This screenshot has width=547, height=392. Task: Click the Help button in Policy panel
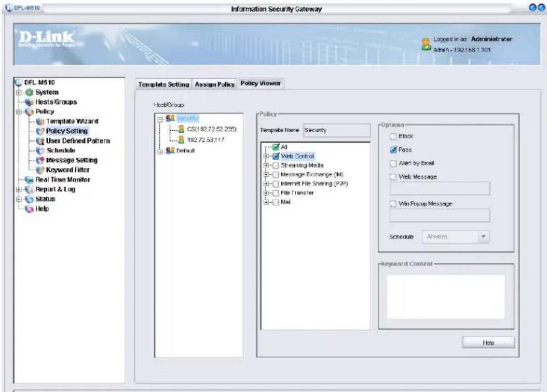click(488, 343)
